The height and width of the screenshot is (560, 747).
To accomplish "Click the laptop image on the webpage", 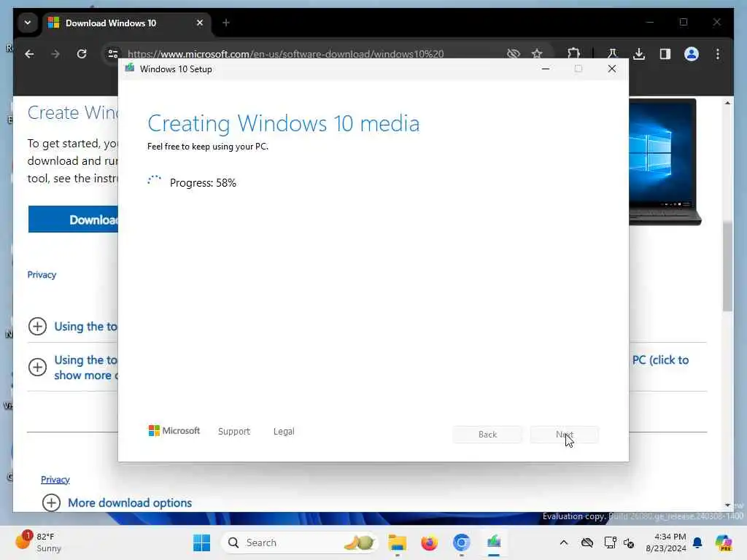I will 665,162.
